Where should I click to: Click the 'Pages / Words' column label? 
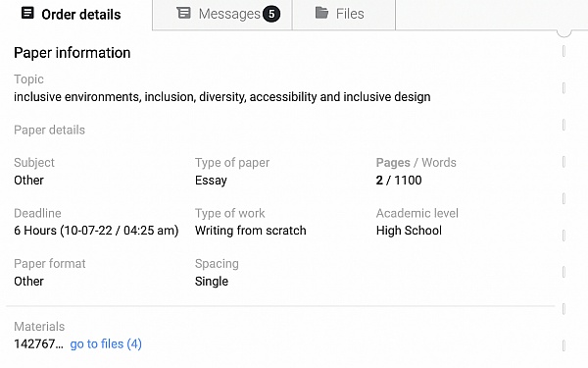(x=416, y=163)
